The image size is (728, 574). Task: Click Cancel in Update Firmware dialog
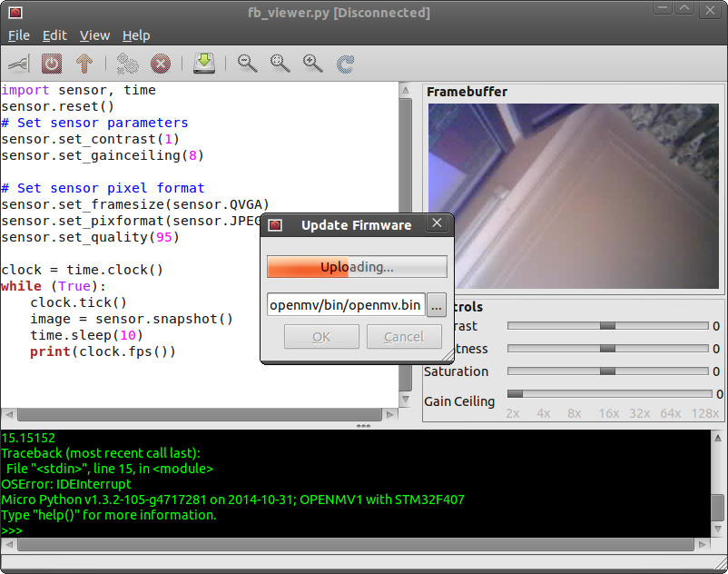pos(404,337)
